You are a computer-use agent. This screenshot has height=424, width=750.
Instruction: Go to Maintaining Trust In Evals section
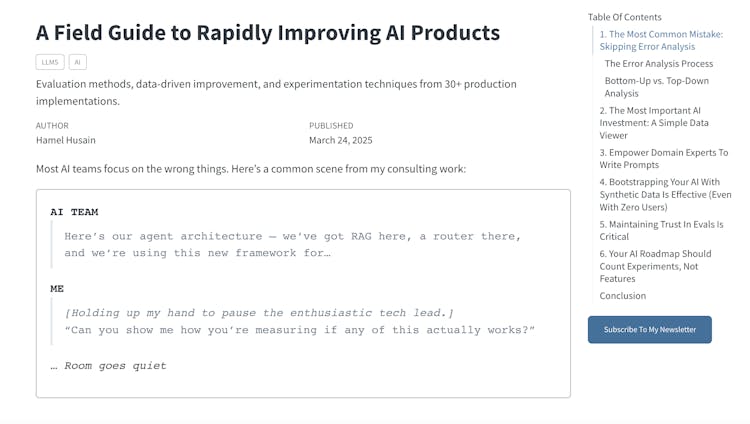[x=661, y=231]
